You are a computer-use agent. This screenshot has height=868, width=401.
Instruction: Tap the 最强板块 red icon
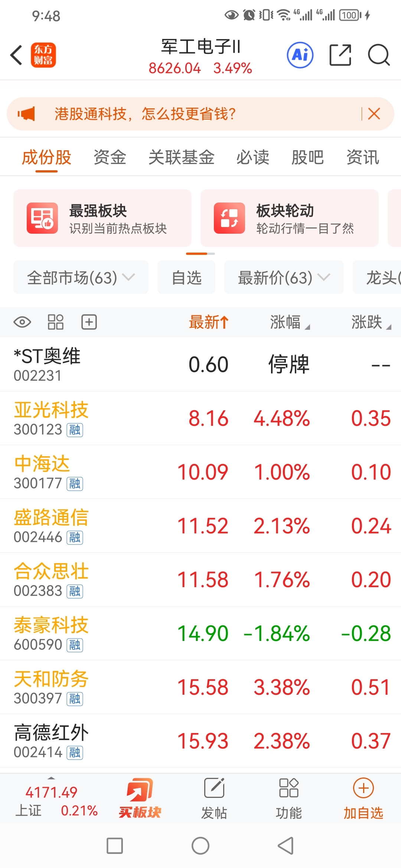[x=42, y=218]
